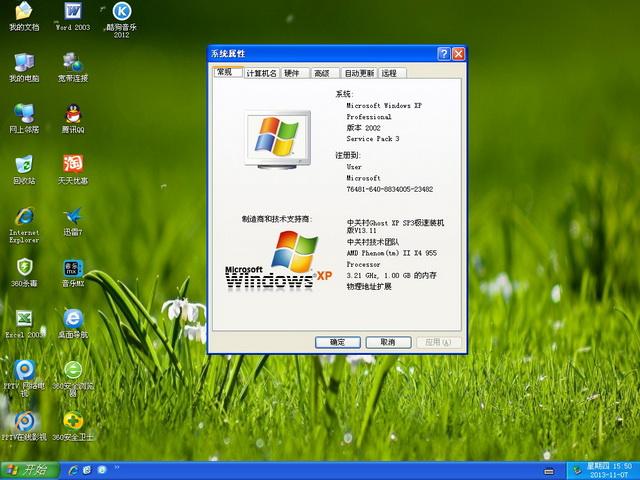
Task: Switch to the 计算机名 tab
Action: (262, 73)
